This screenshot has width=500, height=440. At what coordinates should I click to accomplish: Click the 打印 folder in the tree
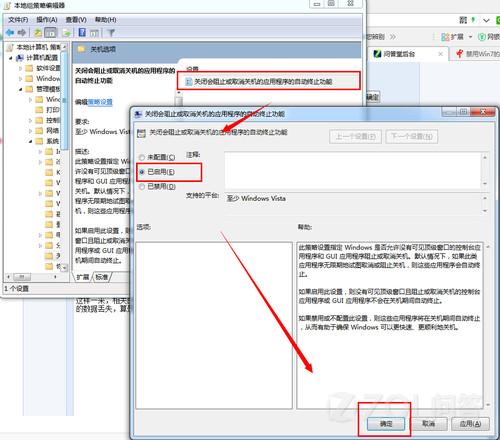[x=39, y=110]
